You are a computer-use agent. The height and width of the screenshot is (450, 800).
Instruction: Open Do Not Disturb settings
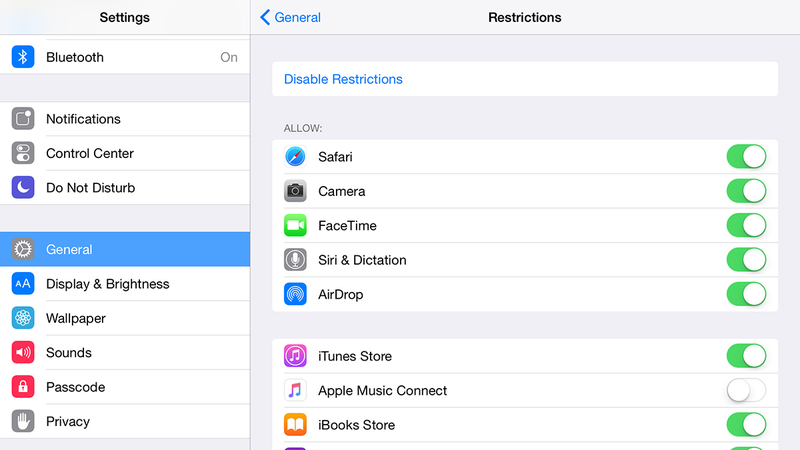coord(125,188)
